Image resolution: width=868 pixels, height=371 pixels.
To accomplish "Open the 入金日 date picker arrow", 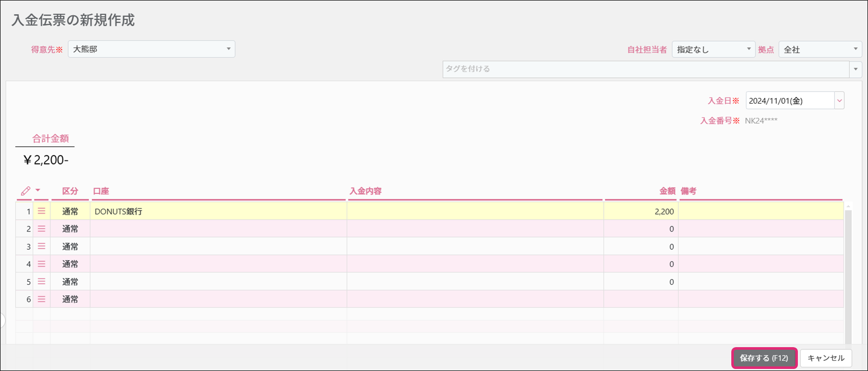I will tap(840, 100).
